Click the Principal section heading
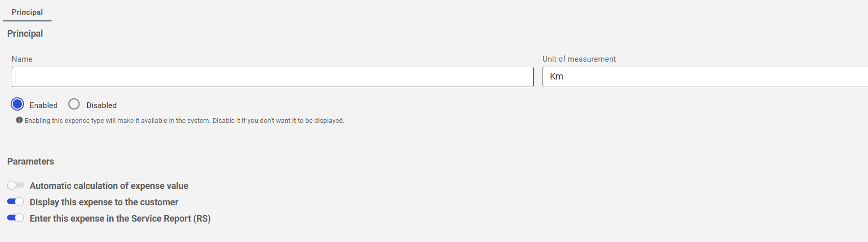Image resolution: width=868 pixels, height=242 pixels. coord(25,34)
